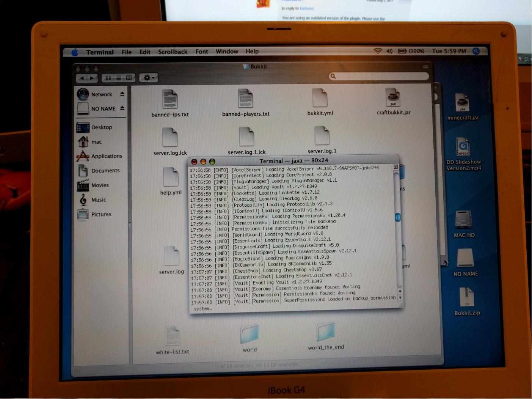Switch Finder to list view
The height and width of the screenshot is (399, 532).
pyautogui.click(x=119, y=78)
